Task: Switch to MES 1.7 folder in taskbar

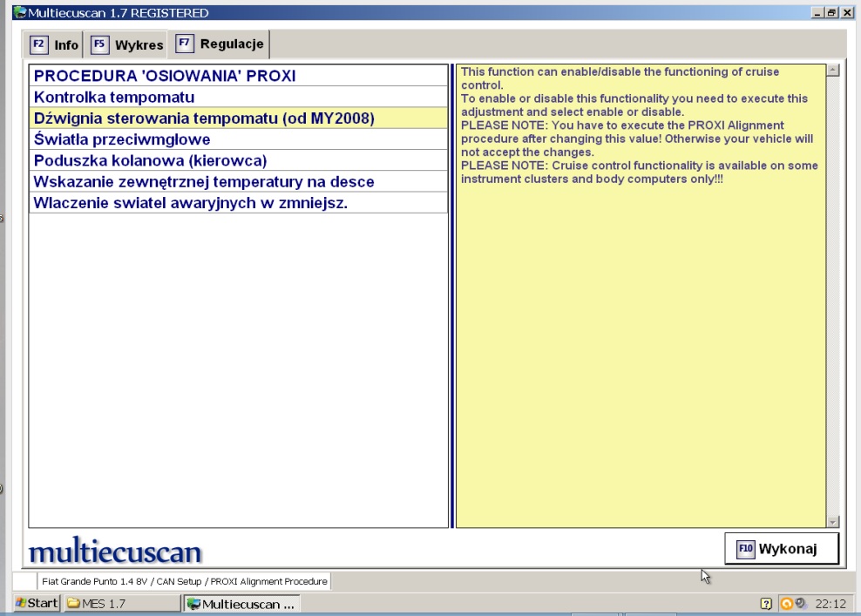Action: click(x=120, y=603)
